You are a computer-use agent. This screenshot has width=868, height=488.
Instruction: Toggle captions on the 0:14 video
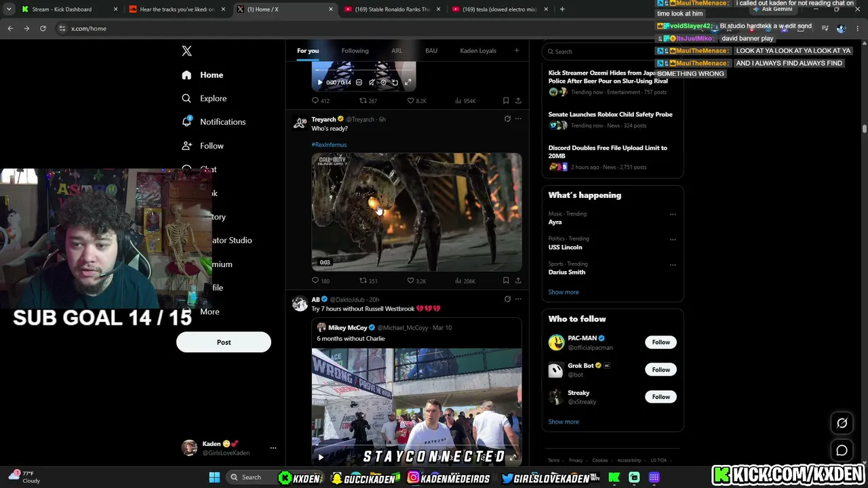click(x=359, y=83)
